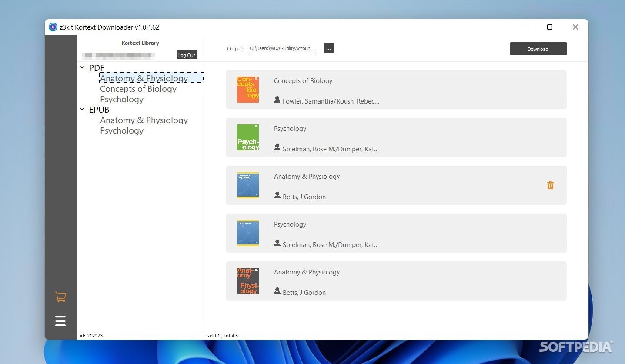Open the green Psychology cover thumbnail

click(x=248, y=137)
